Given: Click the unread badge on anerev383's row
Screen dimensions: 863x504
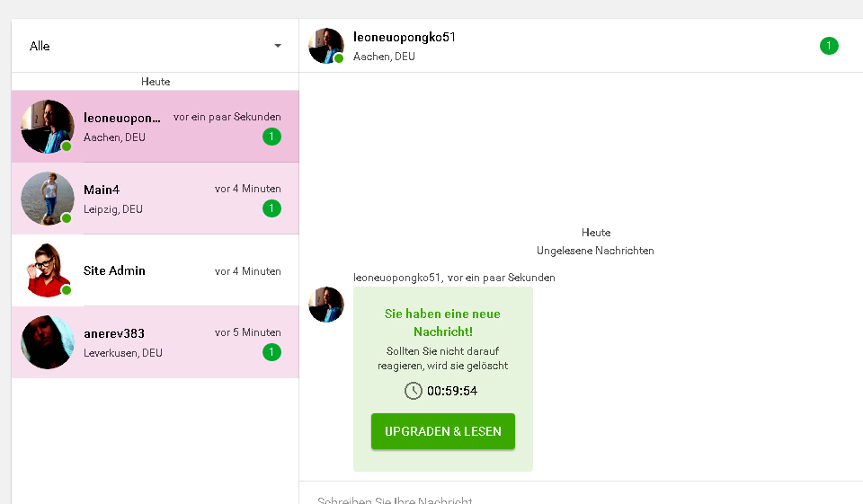Looking at the screenshot, I should [271, 352].
